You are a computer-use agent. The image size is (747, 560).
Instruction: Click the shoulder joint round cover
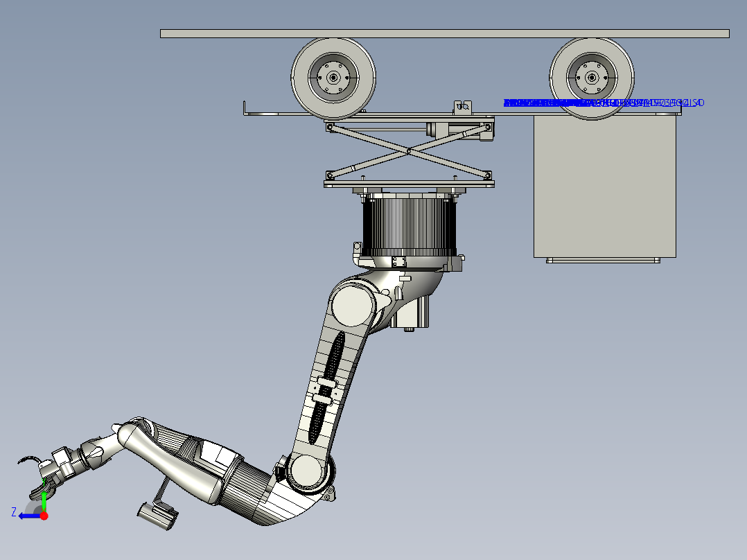coord(351,306)
